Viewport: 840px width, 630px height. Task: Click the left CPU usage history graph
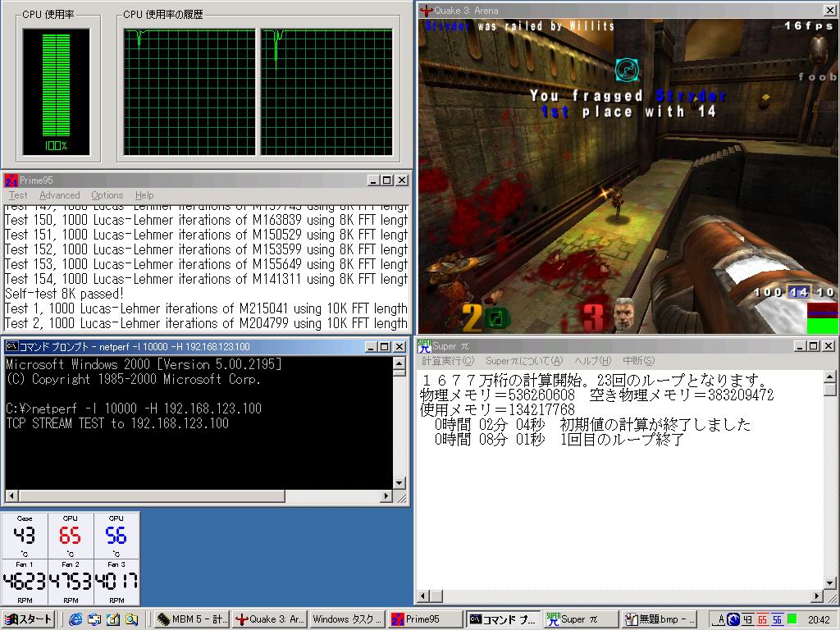point(189,92)
